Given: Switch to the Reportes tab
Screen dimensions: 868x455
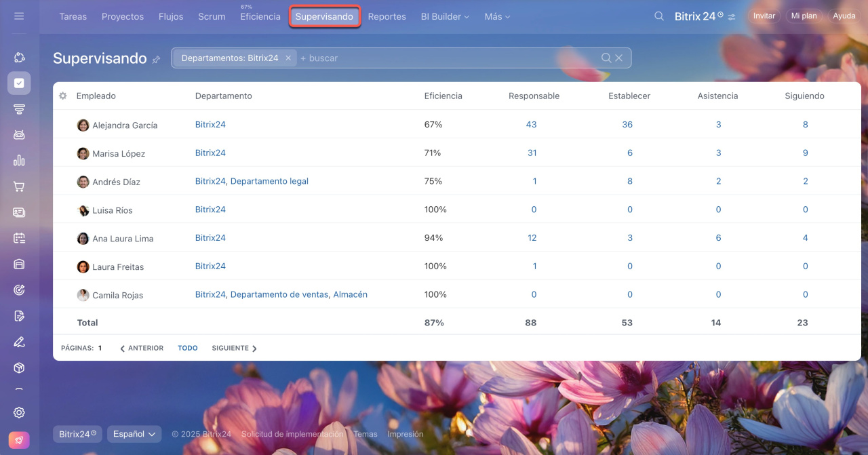Looking at the screenshot, I should point(387,16).
